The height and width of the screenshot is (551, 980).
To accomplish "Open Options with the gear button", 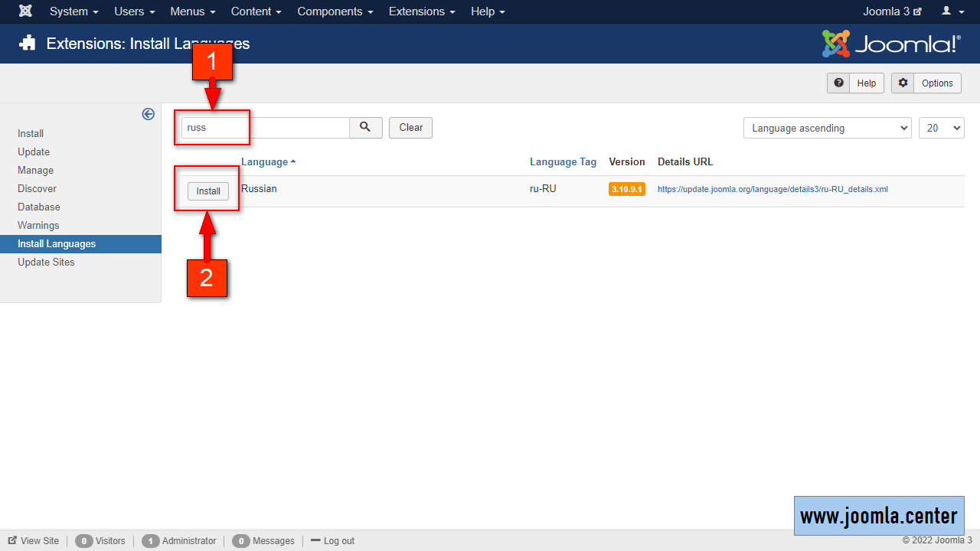I will (x=926, y=83).
